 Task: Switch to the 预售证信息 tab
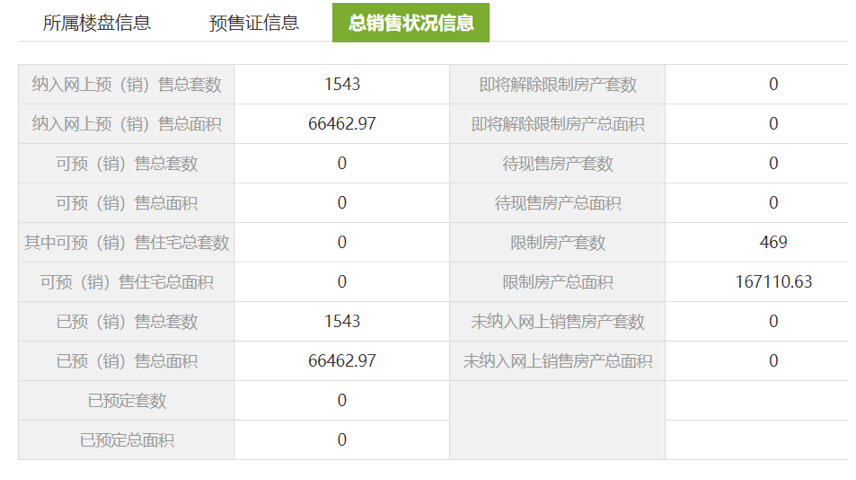(x=254, y=23)
